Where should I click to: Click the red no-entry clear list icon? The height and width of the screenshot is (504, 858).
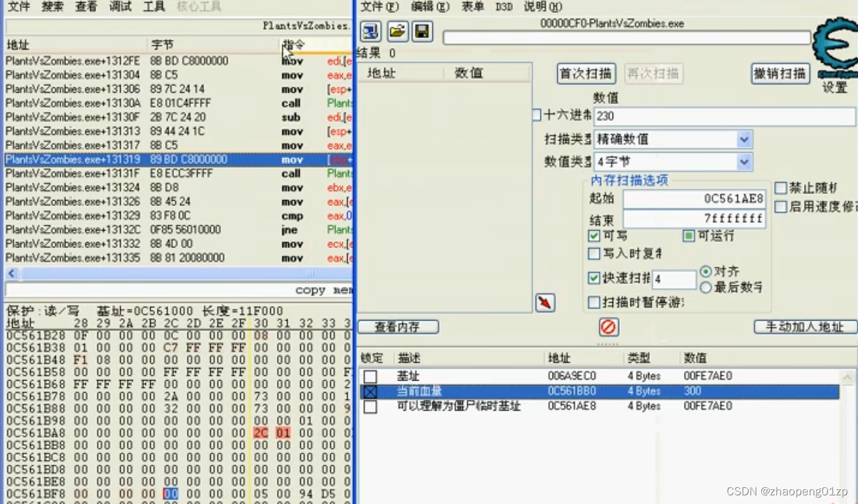[x=608, y=327]
